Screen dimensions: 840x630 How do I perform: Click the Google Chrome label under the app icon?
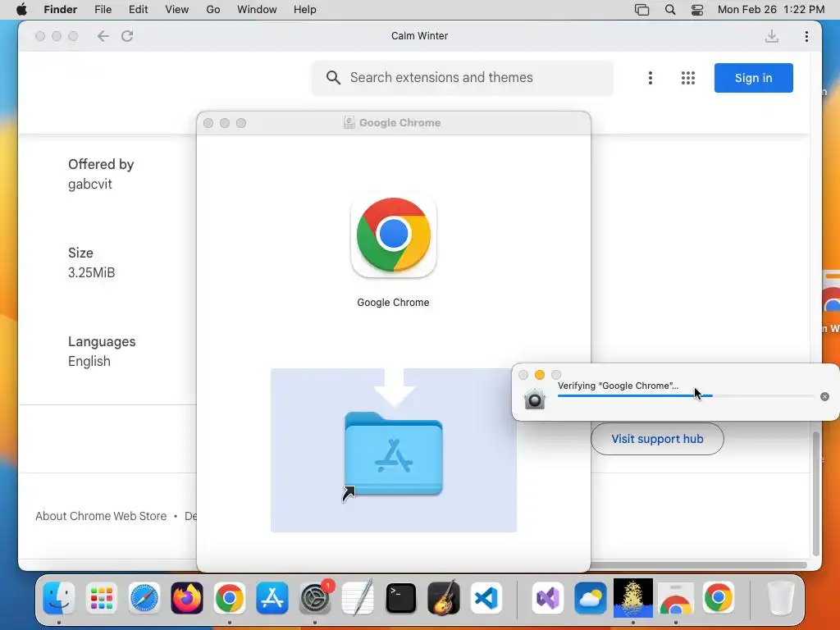(393, 302)
